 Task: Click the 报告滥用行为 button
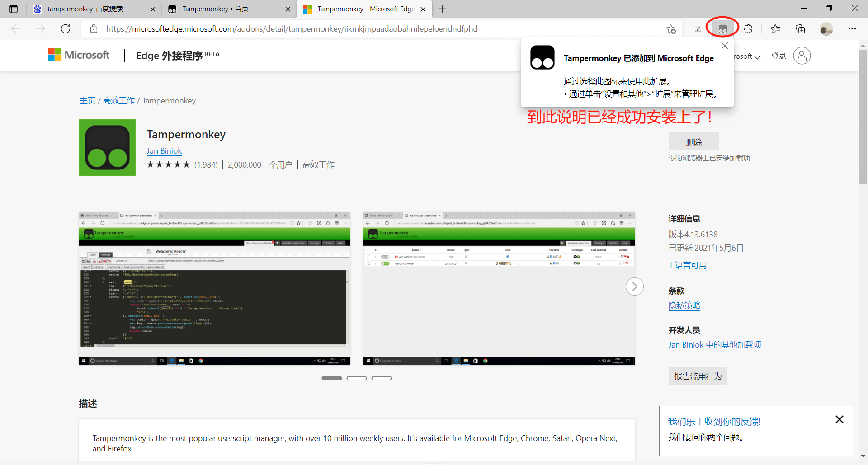pos(698,376)
